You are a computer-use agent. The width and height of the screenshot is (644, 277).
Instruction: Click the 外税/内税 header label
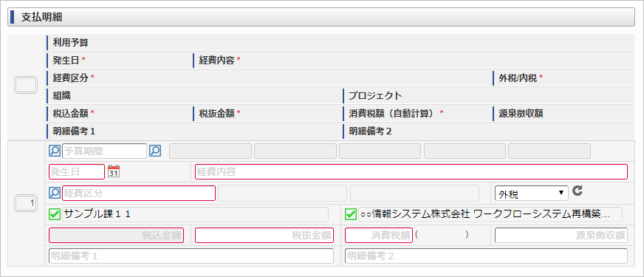(518, 78)
